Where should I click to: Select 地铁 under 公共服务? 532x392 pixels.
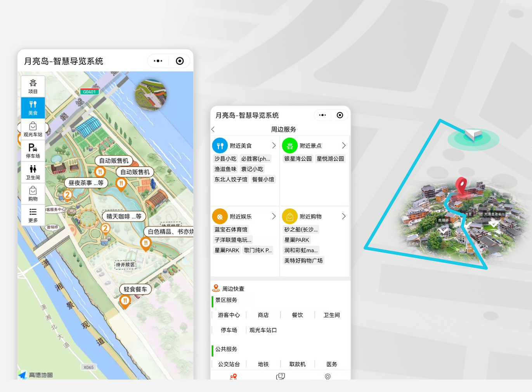263,364
